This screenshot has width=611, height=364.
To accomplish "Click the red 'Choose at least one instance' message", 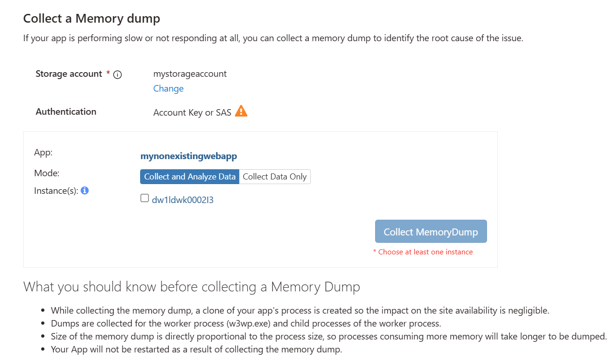I will point(423,252).
